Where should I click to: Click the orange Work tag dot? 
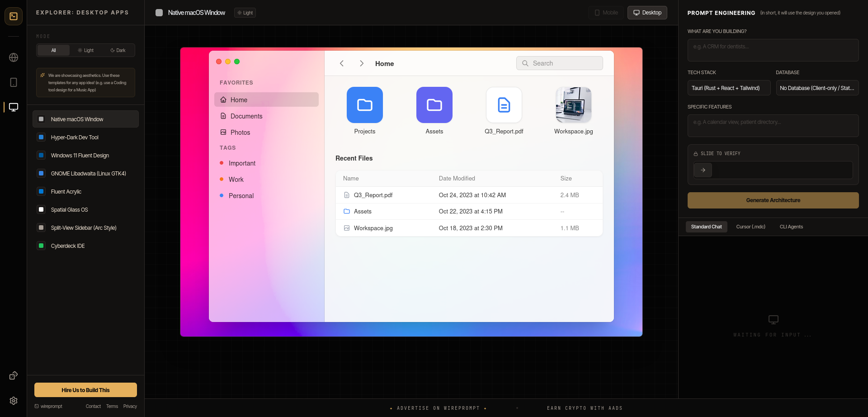click(x=222, y=179)
